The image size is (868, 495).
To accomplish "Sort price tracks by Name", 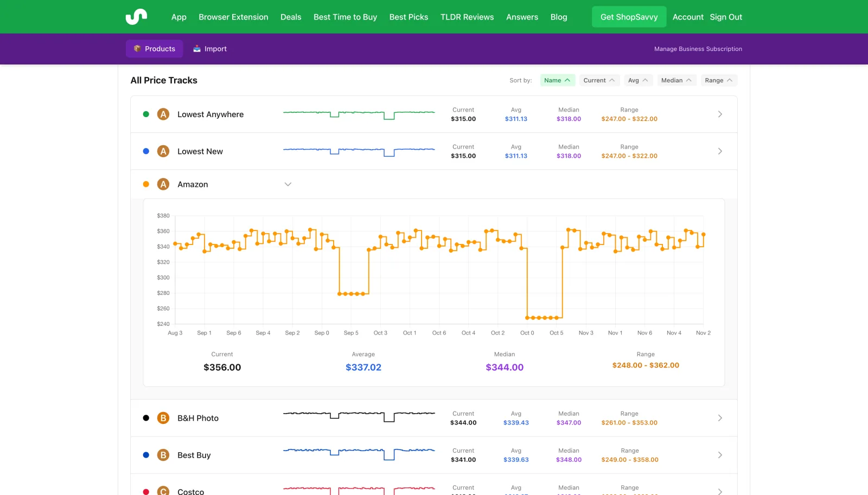I will pyautogui.click(x=558, y=80).
